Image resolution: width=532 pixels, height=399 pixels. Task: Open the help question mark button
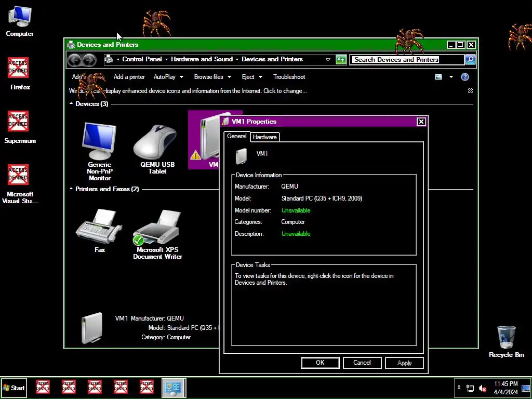click(465, 77)
